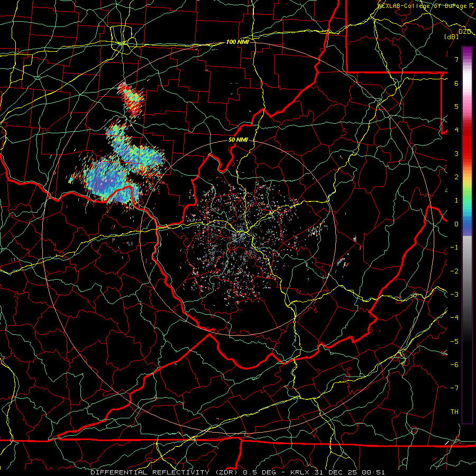Pick the purple top band of the color bar
Screen dimensions: 476x476
[467, 52]
